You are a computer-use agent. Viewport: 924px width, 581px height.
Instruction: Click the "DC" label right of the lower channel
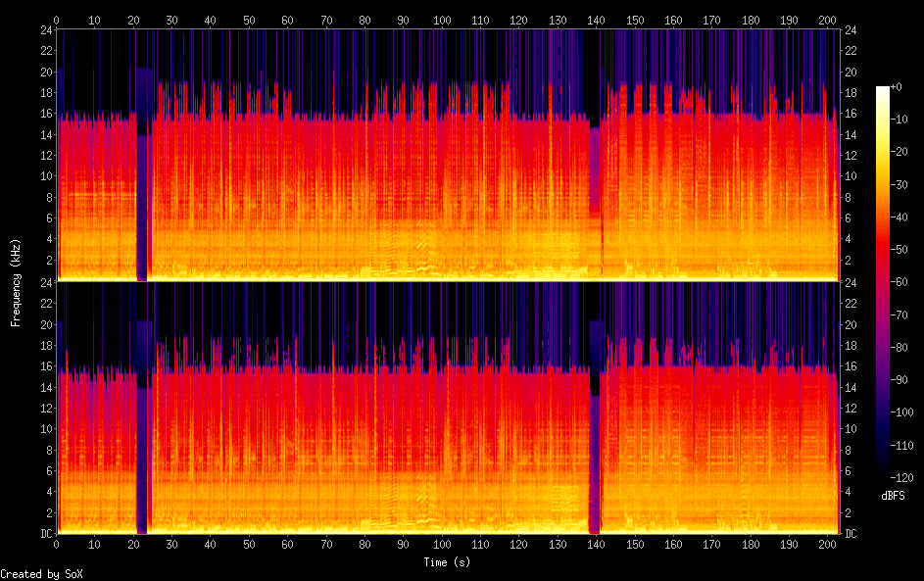(851, 534)
